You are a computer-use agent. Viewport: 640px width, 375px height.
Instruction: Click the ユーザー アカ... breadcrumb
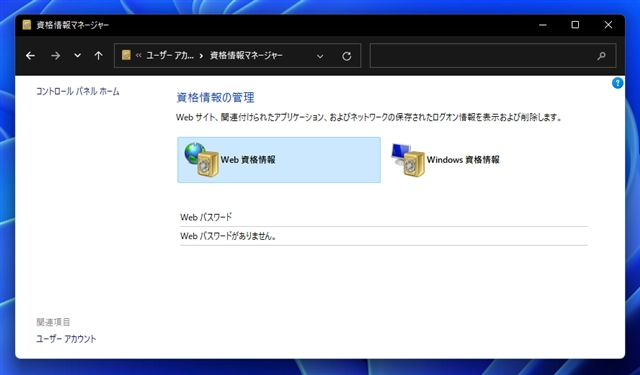170,55
